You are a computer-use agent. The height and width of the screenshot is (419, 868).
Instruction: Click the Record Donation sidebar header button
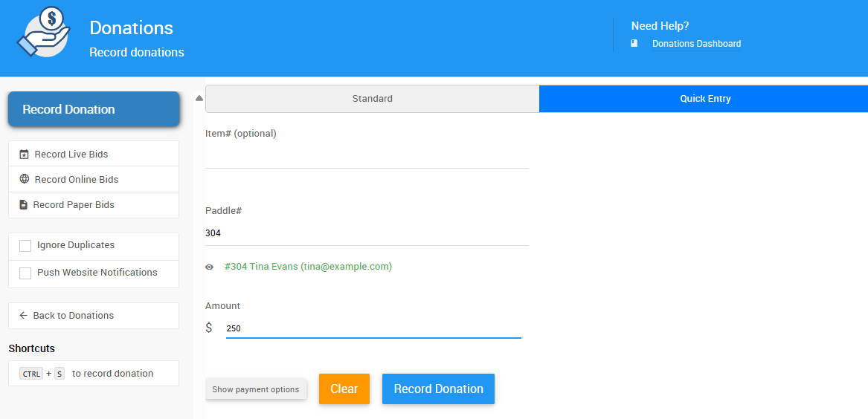pos(94,109)
